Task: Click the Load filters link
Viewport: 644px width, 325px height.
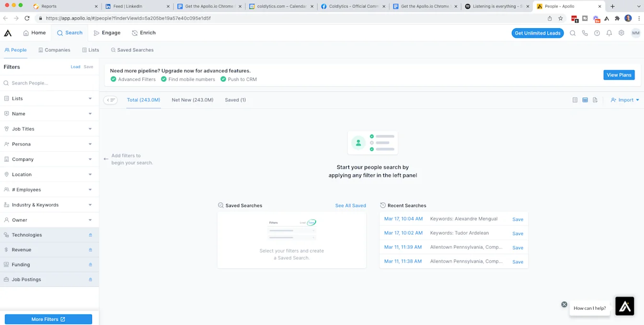Action: [x=76, y=67]
